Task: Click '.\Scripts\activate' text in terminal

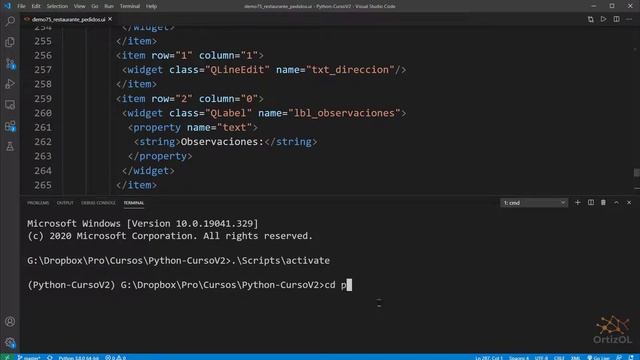Action: 280,260
